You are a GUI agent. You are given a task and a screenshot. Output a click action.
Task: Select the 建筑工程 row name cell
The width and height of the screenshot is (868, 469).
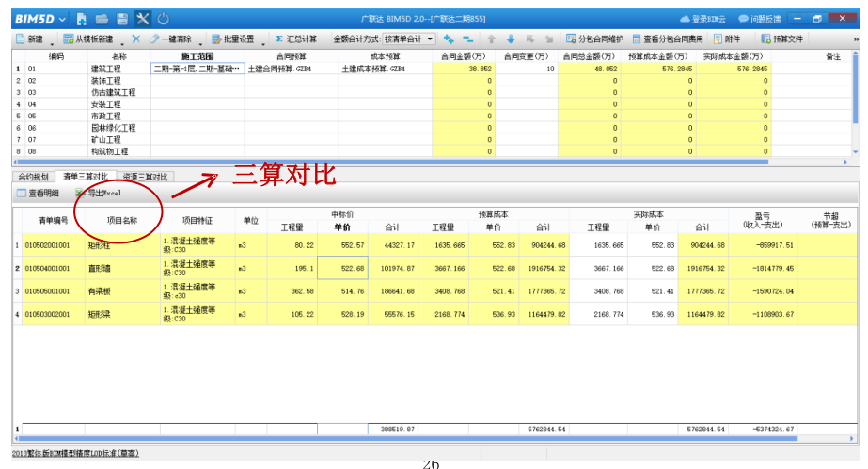(x=118, y=69)
